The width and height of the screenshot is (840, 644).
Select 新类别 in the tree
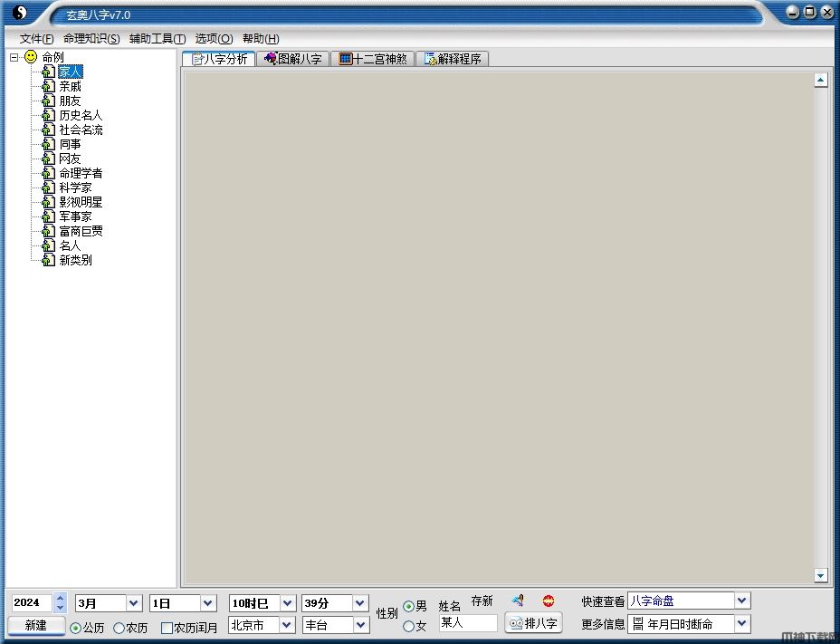tap(75, 260)
